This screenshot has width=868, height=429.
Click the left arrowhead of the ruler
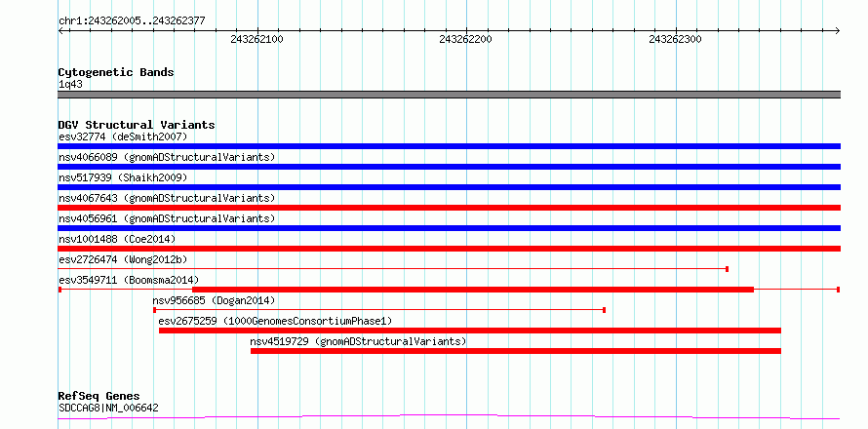tap(60, 30)
